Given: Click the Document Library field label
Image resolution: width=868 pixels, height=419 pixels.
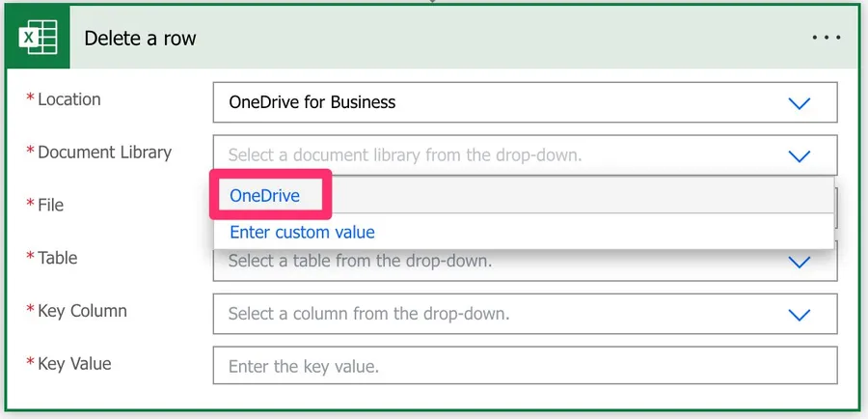Looking at the screenshot, I should click(x=104, y=153).
